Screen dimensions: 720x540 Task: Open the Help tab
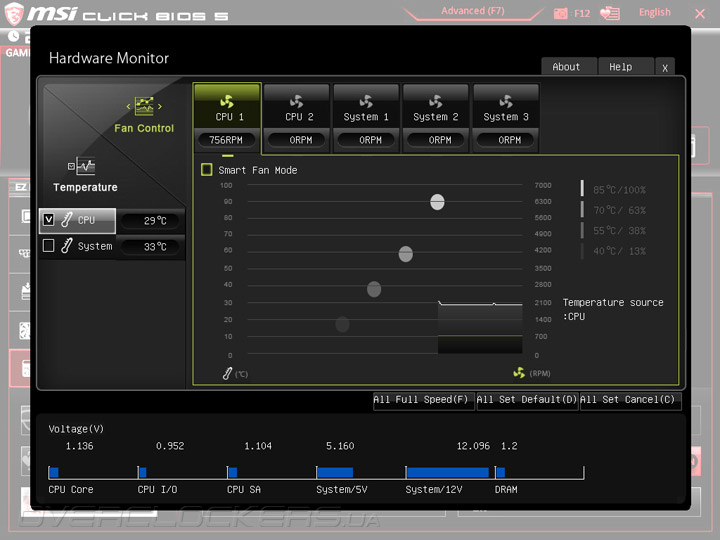[x=625, y=67]
